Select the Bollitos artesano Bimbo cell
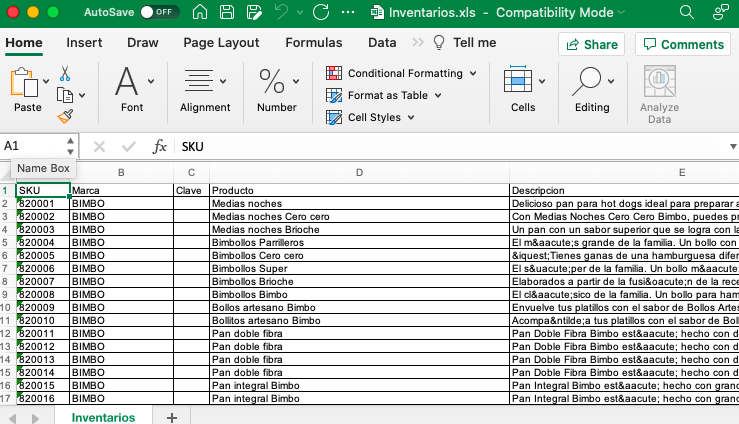Image resolution: width=739 pixels, height=424 pixels. point(359,320)
